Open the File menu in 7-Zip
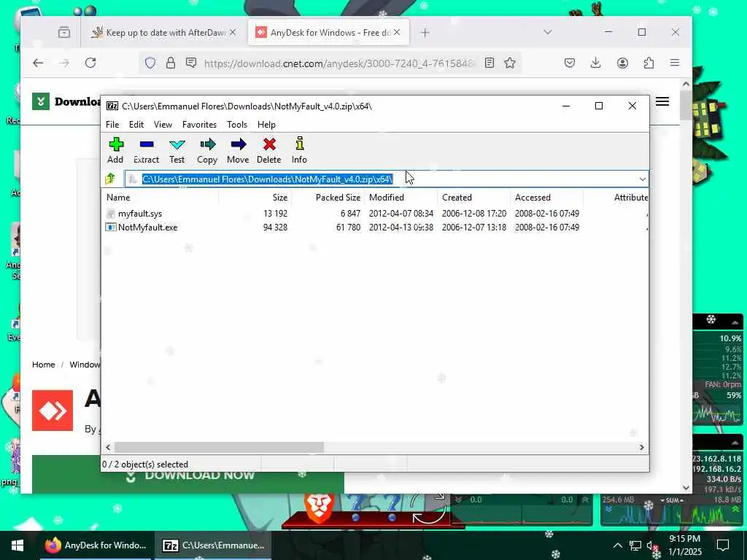 (112, 124)
